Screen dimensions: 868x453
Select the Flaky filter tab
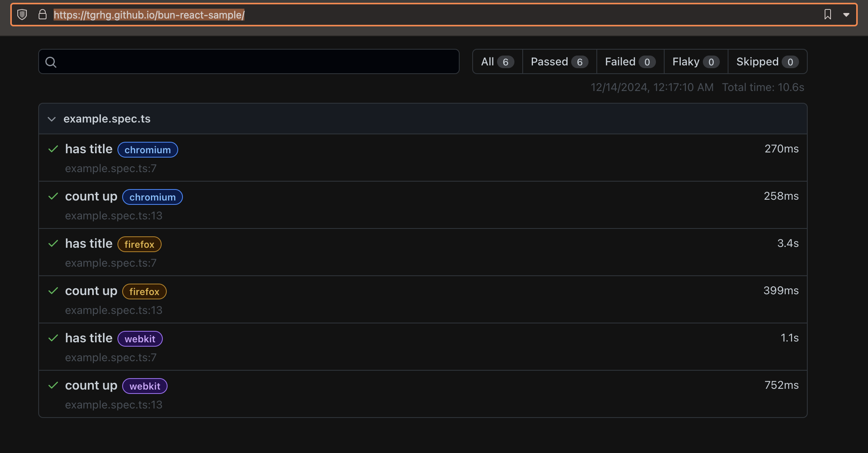coord(695,61)
